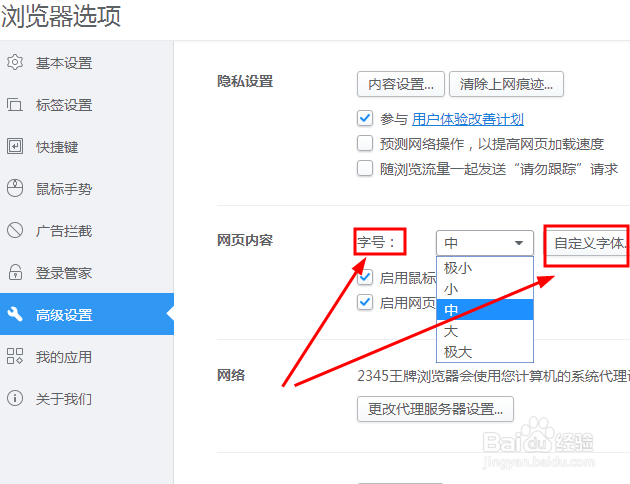Image resolution: width=630 pixels, height=484 pixels.
Task: Choose 极小 font size option
Action: (485, 268)
